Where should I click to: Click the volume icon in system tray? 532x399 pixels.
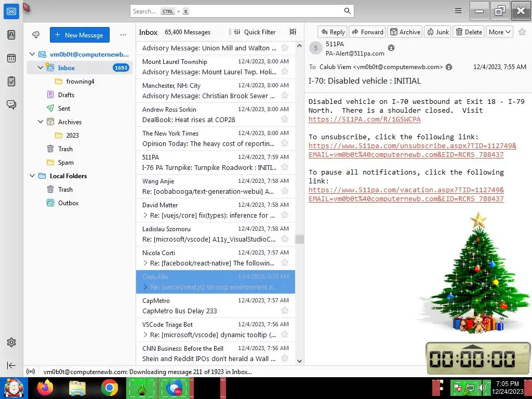point(481,387)
